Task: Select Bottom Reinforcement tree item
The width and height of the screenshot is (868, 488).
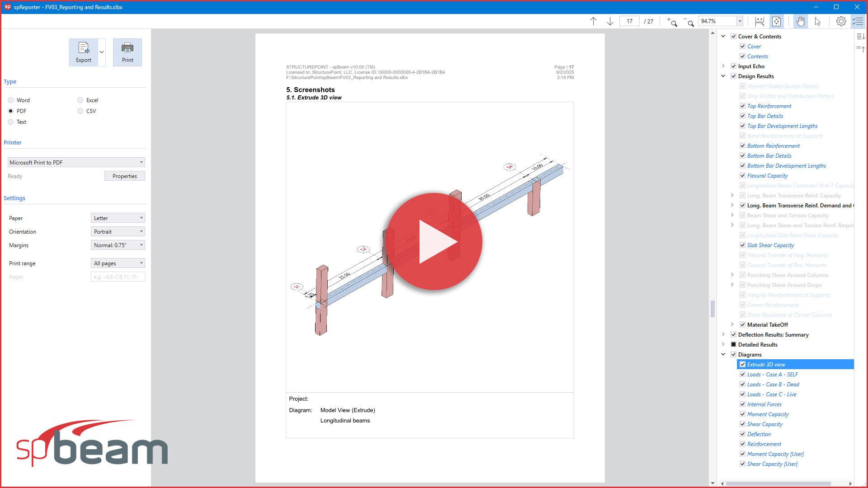Action: pyautogui.click(x=773, y=146)
